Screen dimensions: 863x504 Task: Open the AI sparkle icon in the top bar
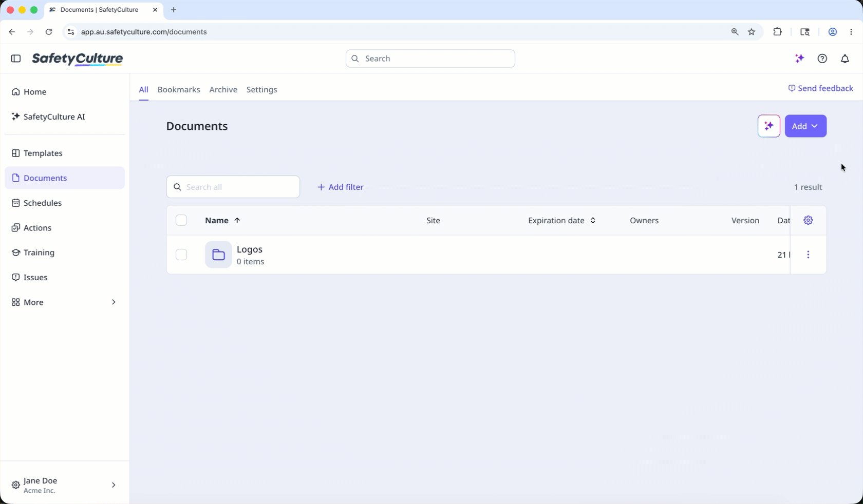tap(799, 59)
